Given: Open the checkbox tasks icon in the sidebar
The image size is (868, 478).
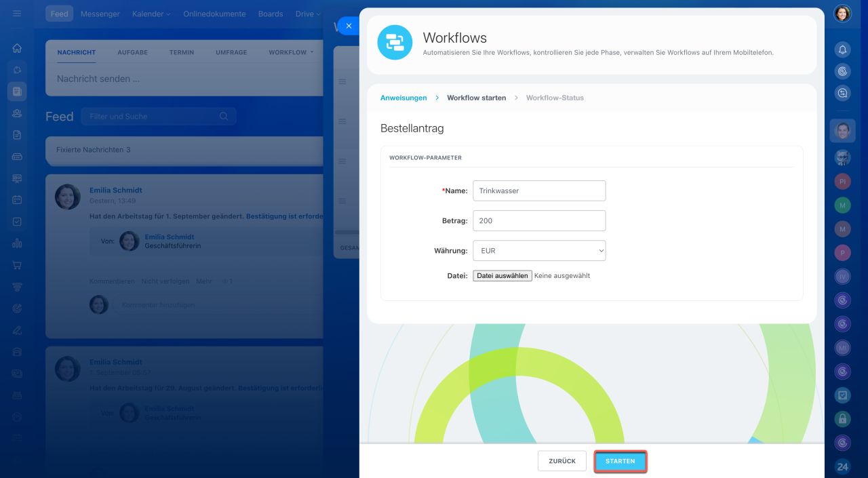Looking at the screenshot, I should point(17,222).
